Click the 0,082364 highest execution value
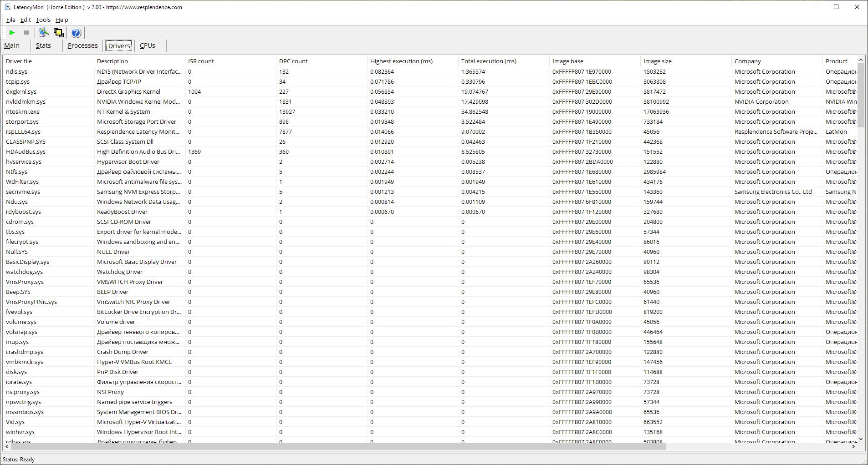Screen dimensions: 868x465 382,71
